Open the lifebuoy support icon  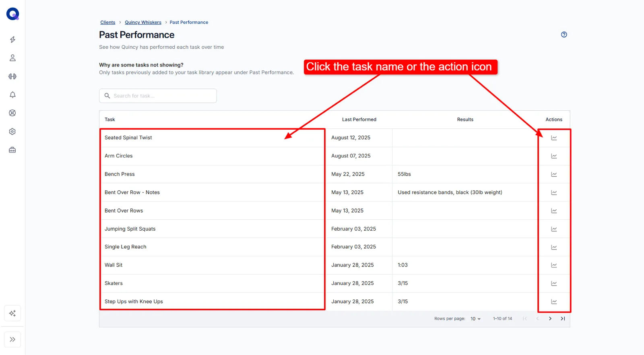coord(12,113)
